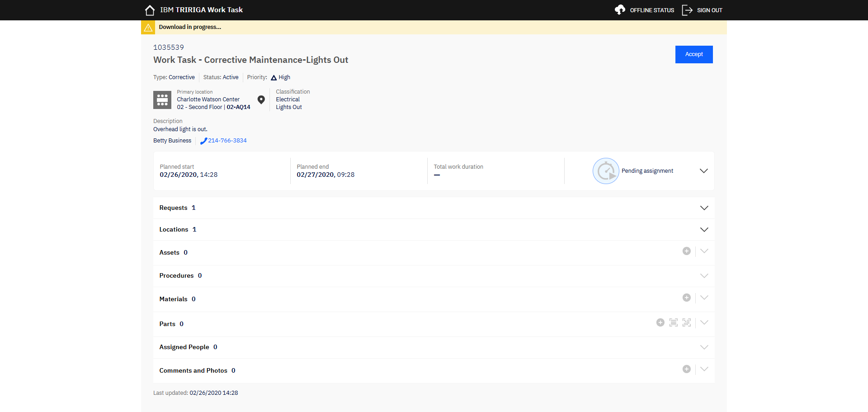This screenshot has width=868, height=412.
Task: Click Type: Corrective text
Action: (x=174, y=77)
